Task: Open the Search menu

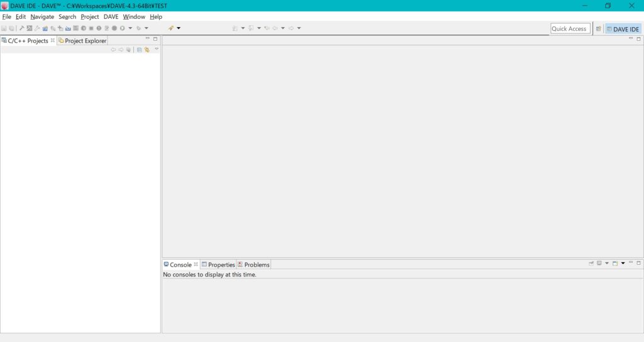Action: (x=67, y=17)
